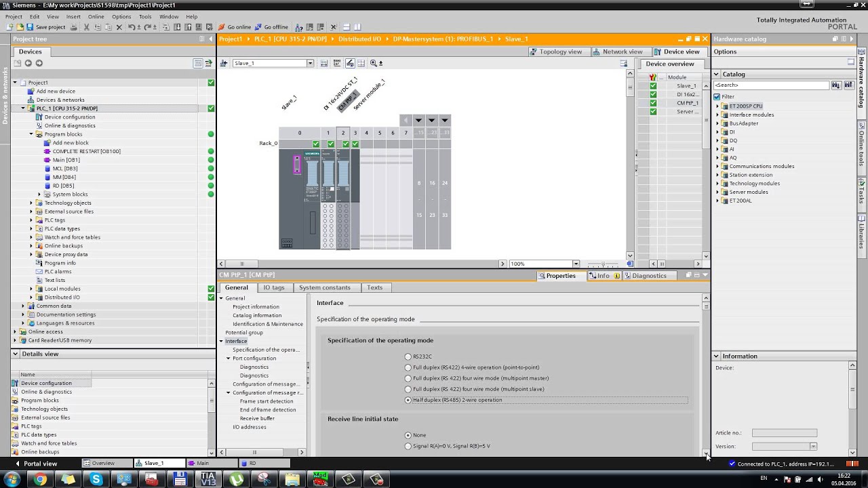Click the show-grid icon in device view toolbar
This screenshot has height=488, width=868.
pyautogui.click(x=361, y=63)
